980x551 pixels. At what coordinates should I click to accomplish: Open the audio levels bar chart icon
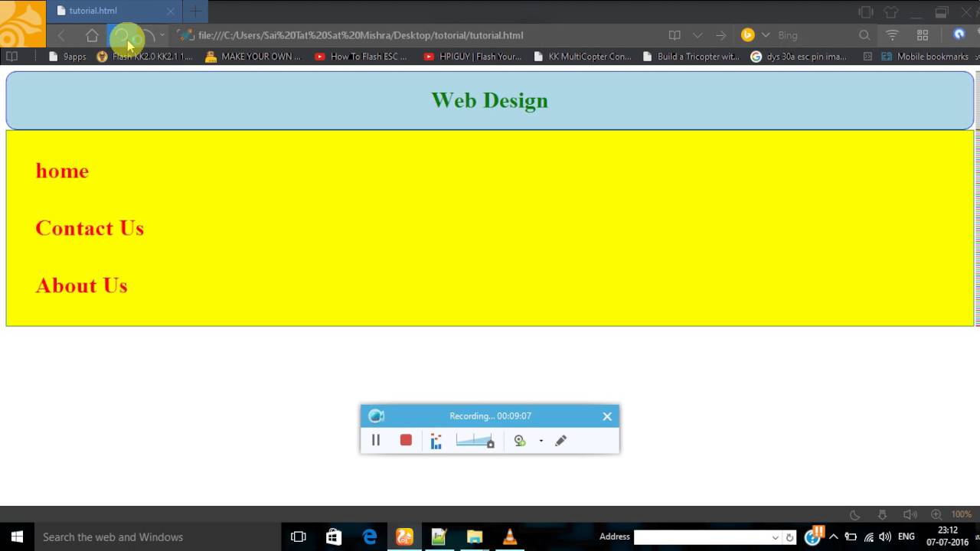tap(436, 441)
